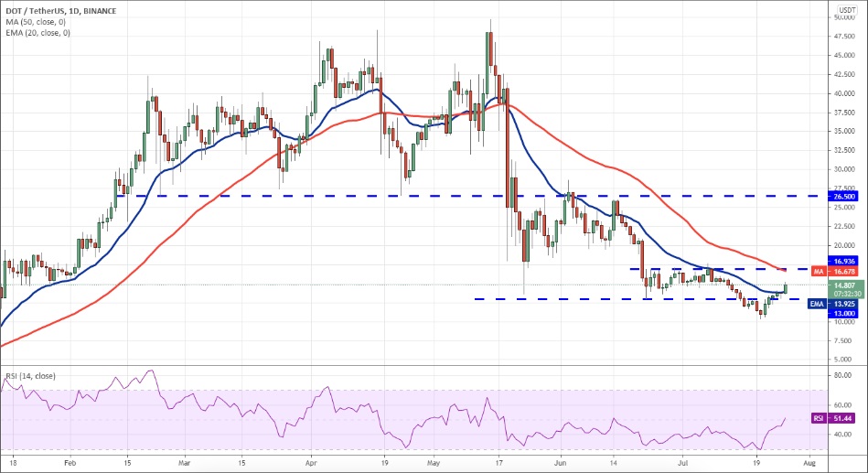The width and height of the screenshot is (868, 473).
Task: Select the May date on time axis
Action: pos(434,462)
